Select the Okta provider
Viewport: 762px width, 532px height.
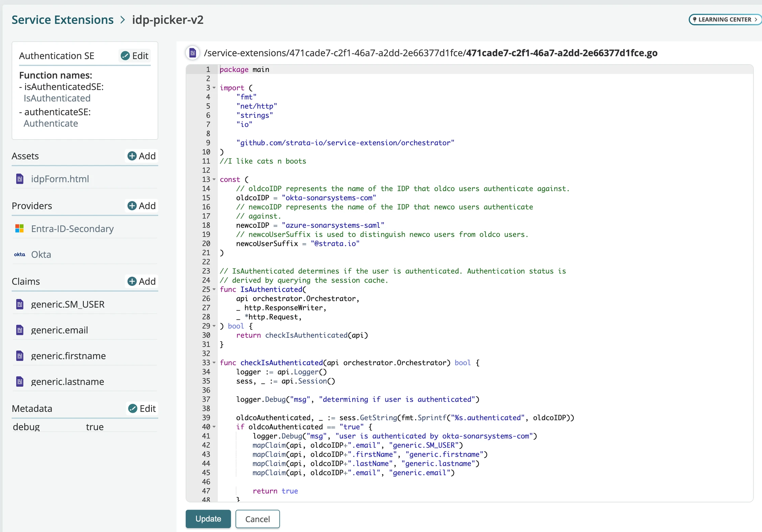tap(41, 254)
